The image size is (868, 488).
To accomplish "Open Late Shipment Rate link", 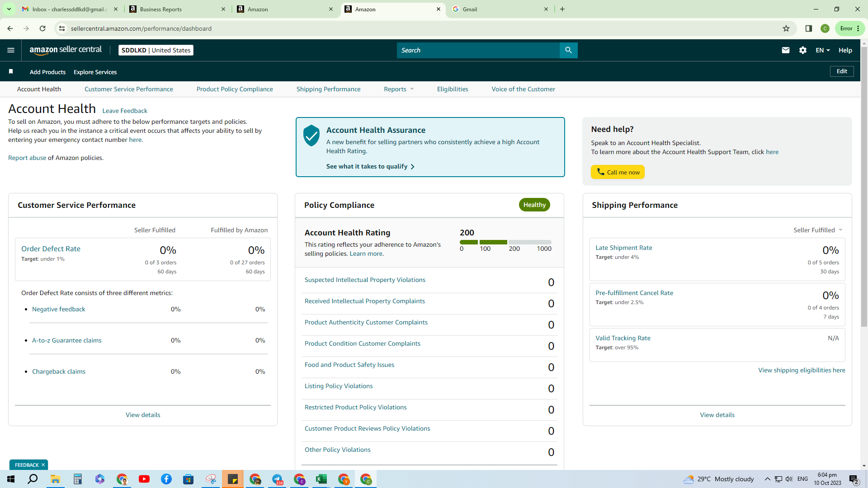I will click(624, 248).
